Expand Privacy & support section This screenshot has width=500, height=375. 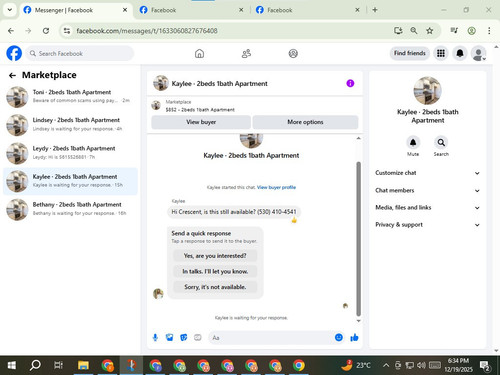[428, 225]
